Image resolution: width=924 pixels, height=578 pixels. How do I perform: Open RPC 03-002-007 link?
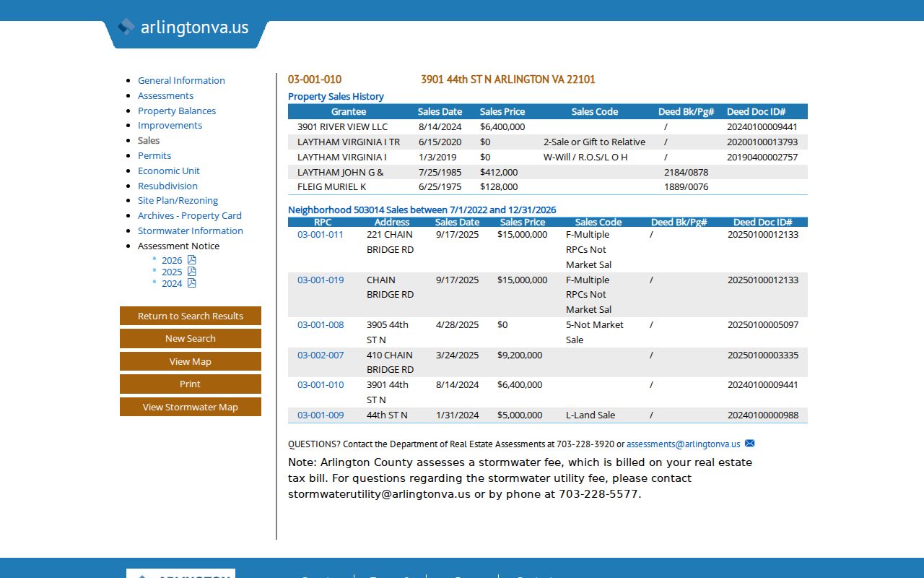pos(321,355)
